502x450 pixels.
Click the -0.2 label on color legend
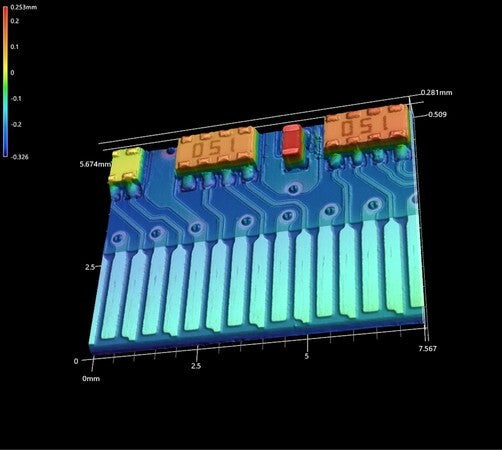point(16,124)
